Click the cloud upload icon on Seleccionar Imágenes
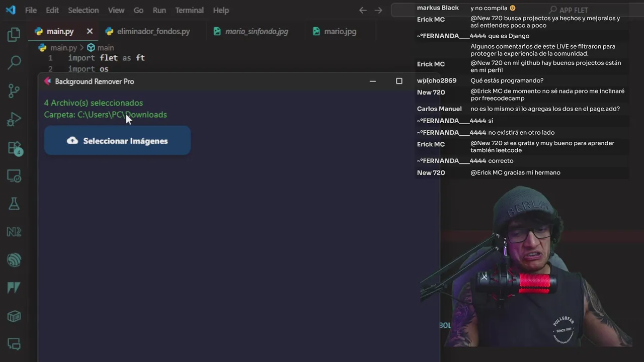This screenshot has width=644, height=362. coord(72,141)
